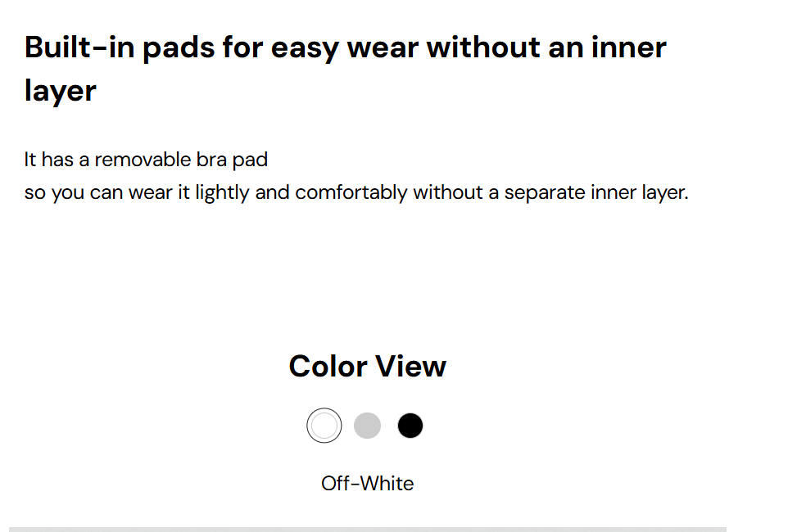Pick the black color swatch
This screenshot has height=532, width=797.
[410, 426]
